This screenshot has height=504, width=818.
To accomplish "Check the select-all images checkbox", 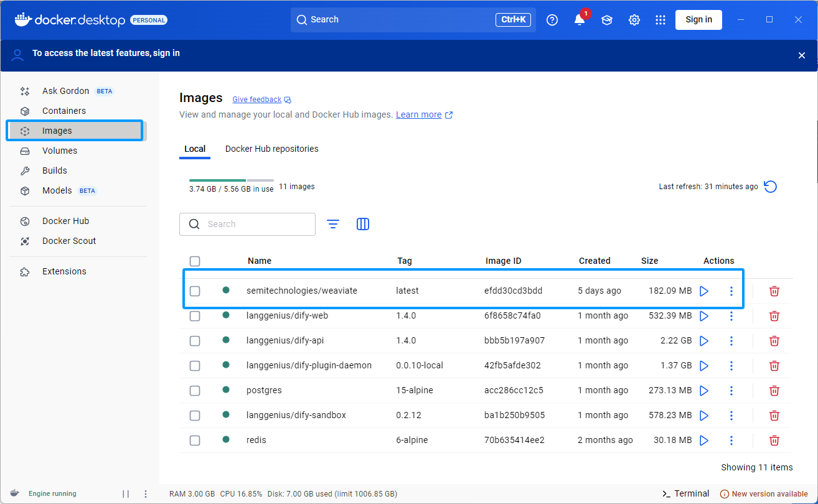I will click(x=195, y=261).
